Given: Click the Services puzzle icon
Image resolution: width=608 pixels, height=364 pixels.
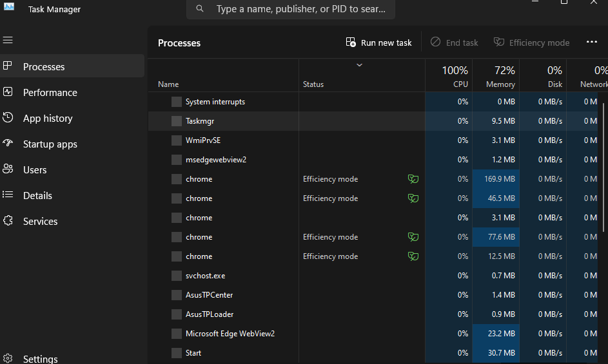Looking at the screenshot, I should coord(8,220).
